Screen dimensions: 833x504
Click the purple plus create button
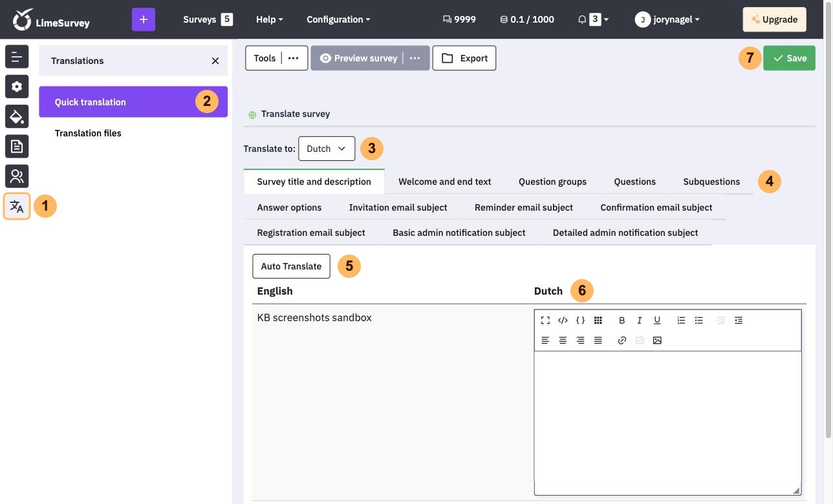click(144, 19)
